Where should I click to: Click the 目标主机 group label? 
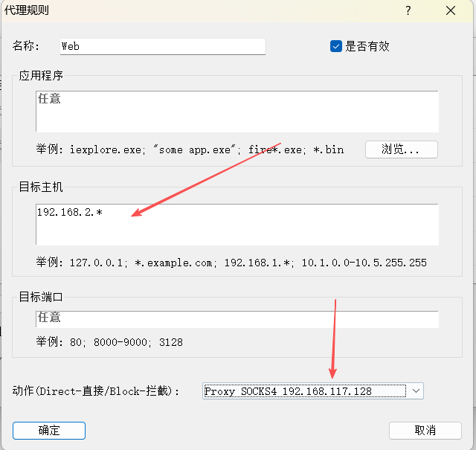[41, 187]
